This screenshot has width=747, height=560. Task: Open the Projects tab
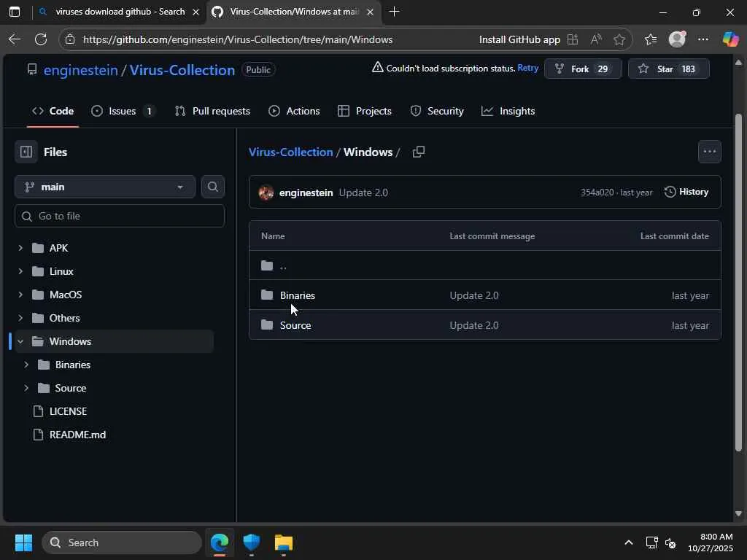(x=365, y=111)
